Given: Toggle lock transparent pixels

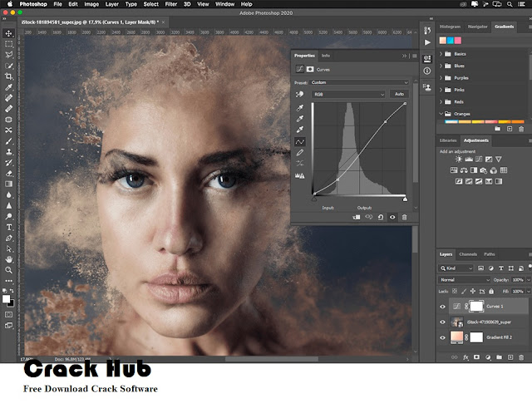Looking at the screenshot, I should coord(455,291).
